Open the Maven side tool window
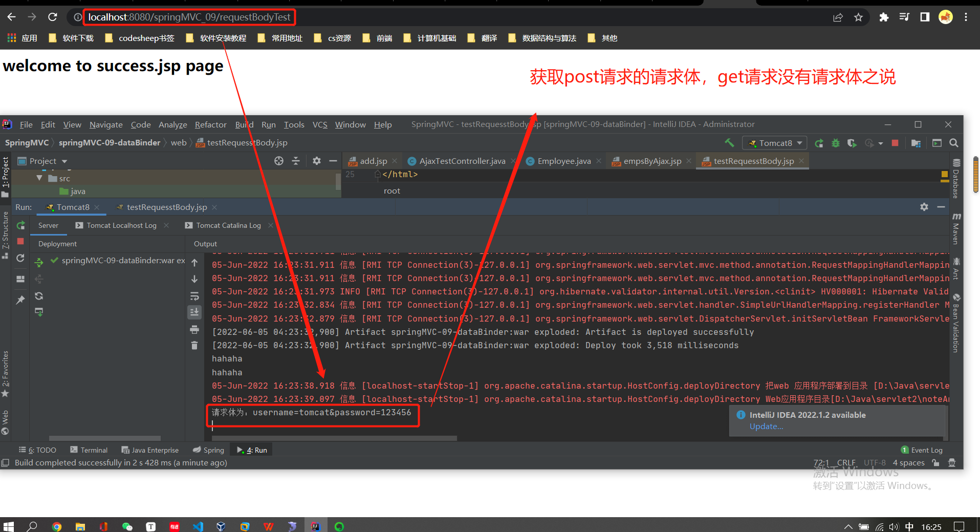The height and width of the screenshot is (532, 980). (x=956, y=228)
